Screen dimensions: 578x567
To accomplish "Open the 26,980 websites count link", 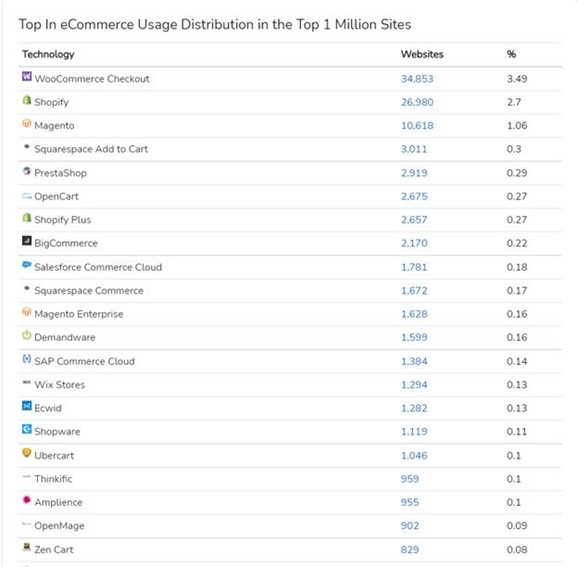I will (417, 102).
